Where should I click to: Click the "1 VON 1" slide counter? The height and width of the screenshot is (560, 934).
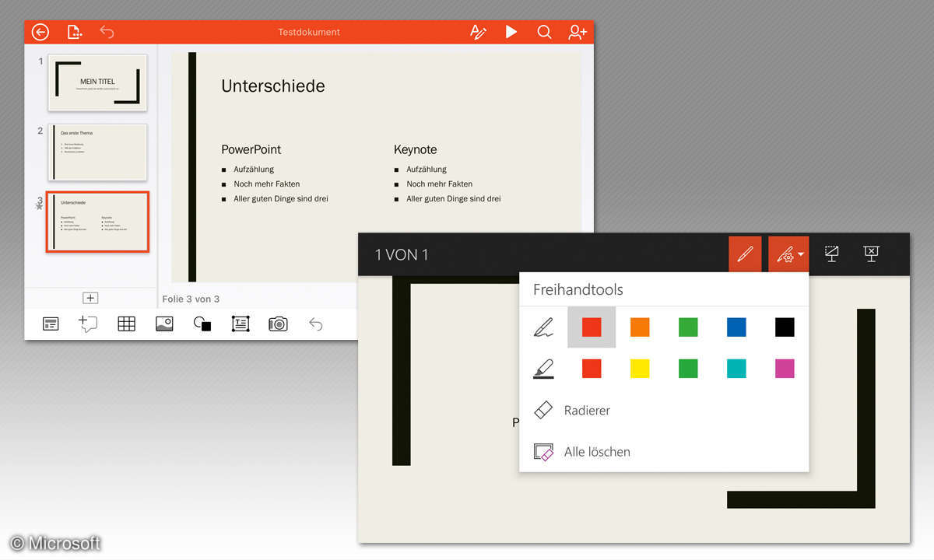402,254
